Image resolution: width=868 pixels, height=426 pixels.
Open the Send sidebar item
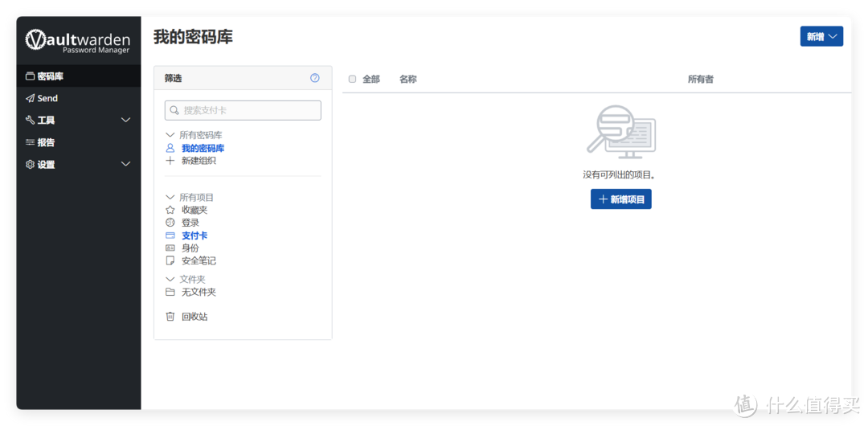pos(78,98)
